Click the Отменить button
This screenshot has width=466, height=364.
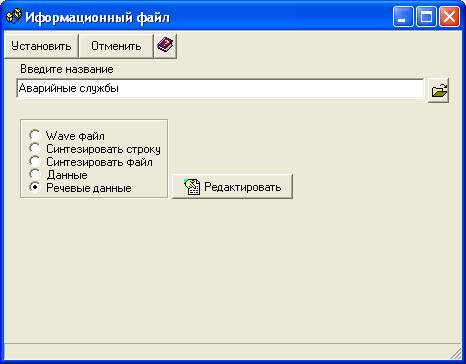tap(116, 46)
